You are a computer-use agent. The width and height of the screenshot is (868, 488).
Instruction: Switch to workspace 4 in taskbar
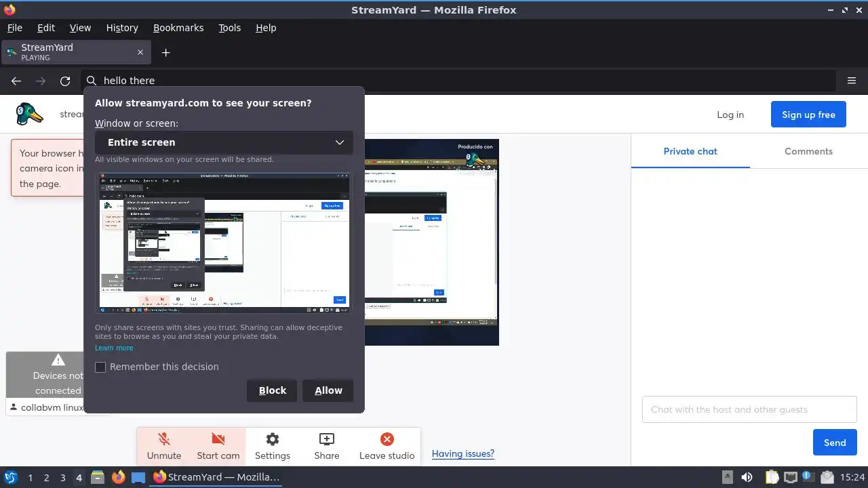(x=79, y=477)
